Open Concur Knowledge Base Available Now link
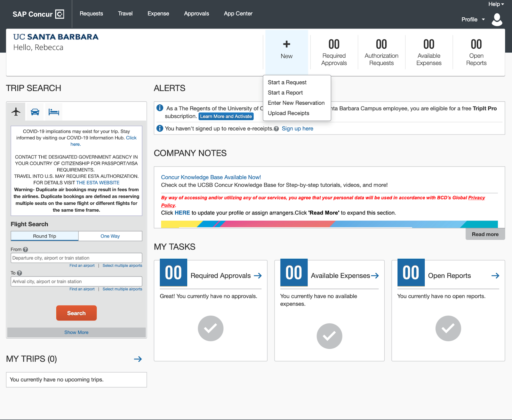Viewport: 512px width, 420px height. coord(211,177)
